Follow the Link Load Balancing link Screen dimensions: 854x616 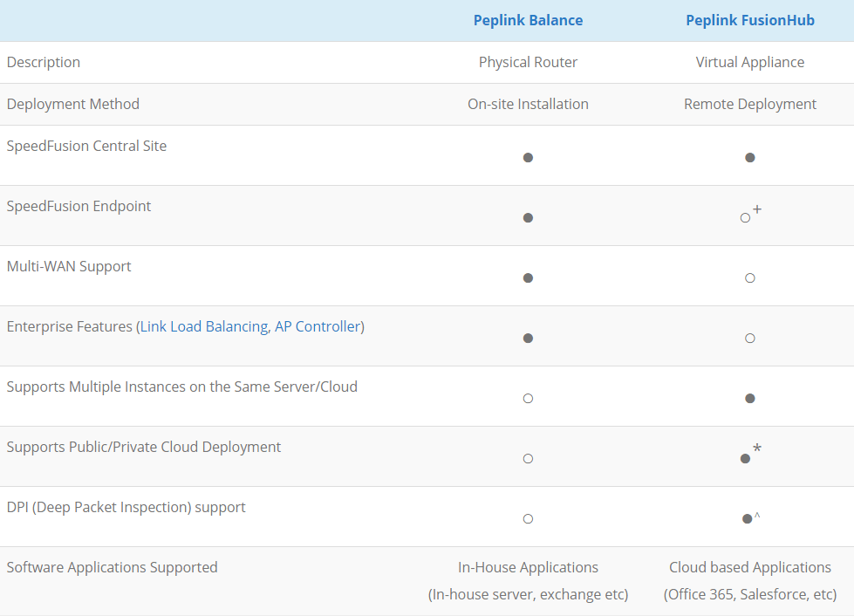[204, 326]
